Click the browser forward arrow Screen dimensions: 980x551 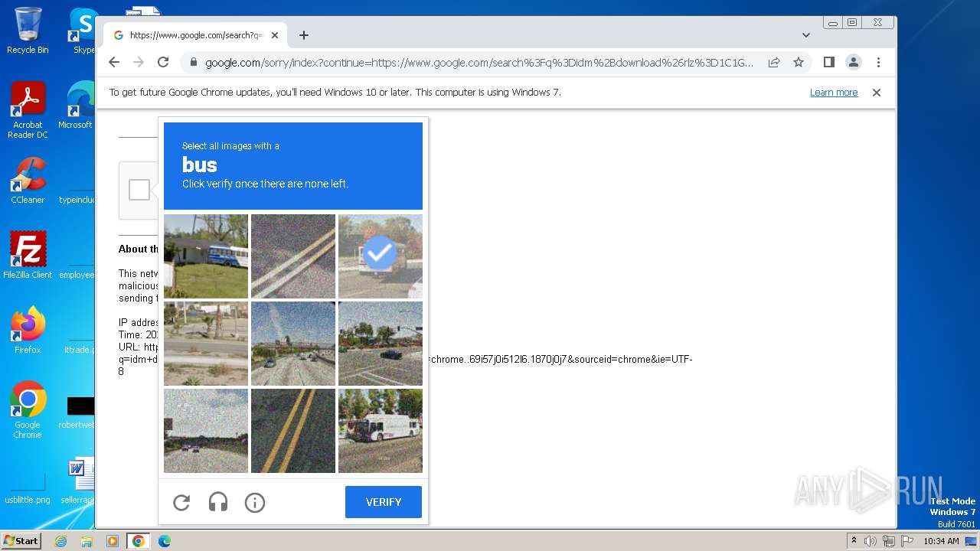pyautogui.click(x=139, y=62)
